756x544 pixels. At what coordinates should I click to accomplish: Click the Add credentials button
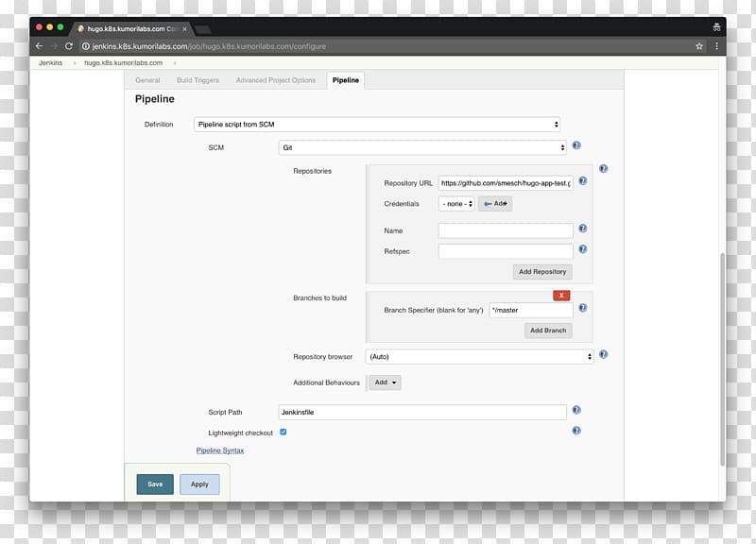pos(495,204)
